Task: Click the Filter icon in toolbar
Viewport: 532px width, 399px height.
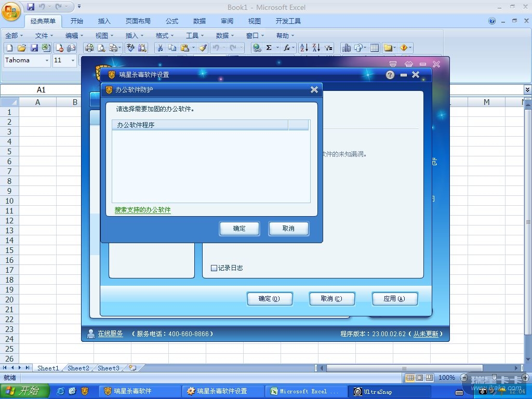Action: coord(328,48)
